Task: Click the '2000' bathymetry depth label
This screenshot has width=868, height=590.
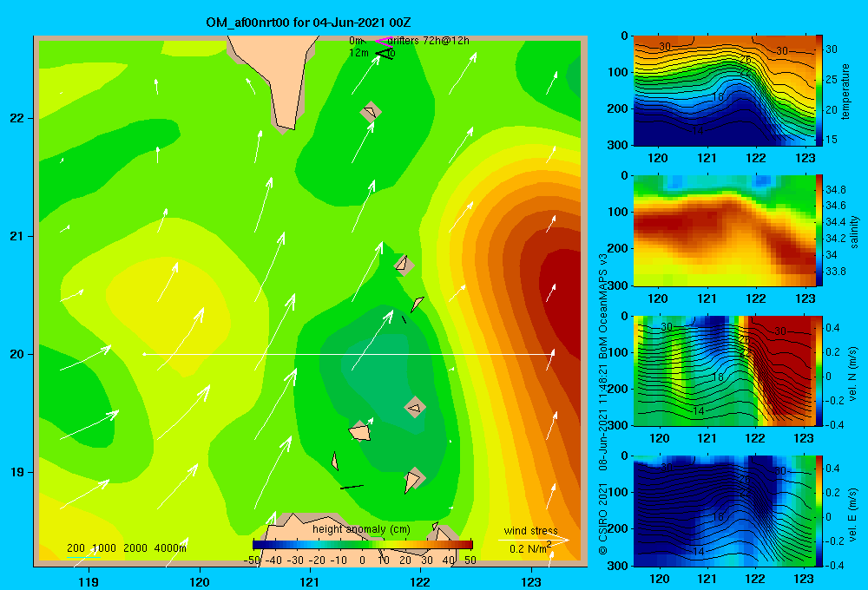Action: pyautogui.click(x=135, y=548)
